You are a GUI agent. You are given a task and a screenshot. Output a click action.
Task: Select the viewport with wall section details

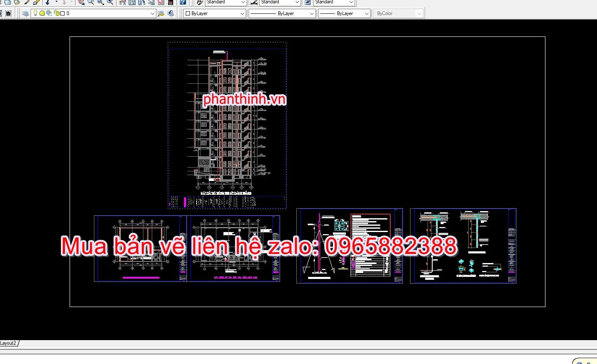click(463, 246)
